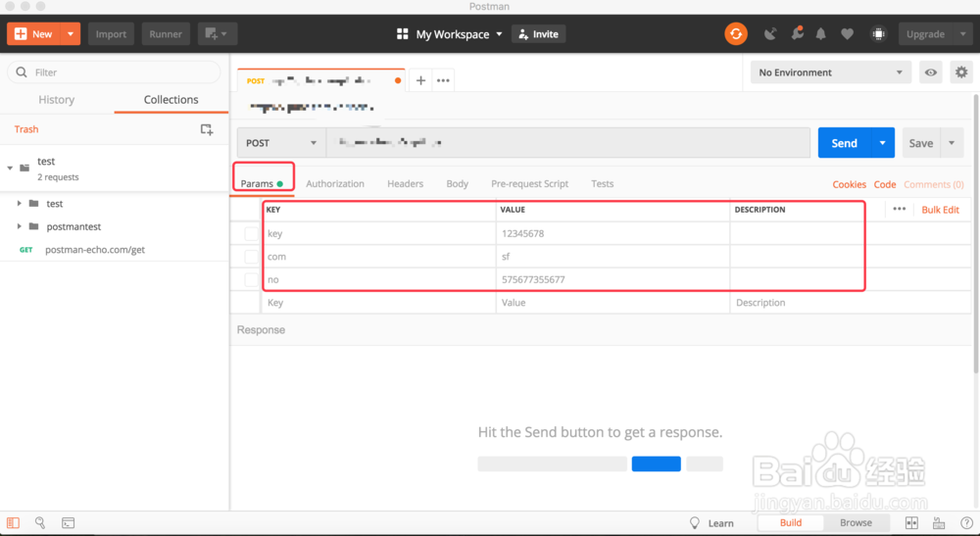This screenshot has height=536, width=980.
Task: Open the tab options ellipsis menu
Action: pos(443,80)
